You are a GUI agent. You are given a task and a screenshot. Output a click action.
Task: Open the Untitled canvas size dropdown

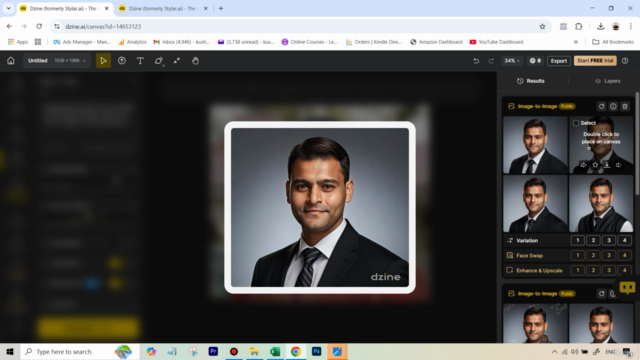pyautogui.click(x=57, y=61)
